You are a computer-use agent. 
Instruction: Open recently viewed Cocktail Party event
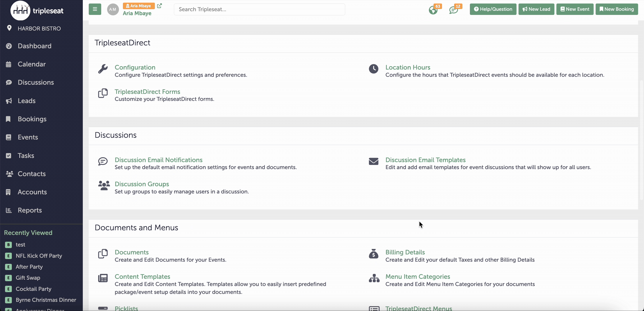[34, 289]
